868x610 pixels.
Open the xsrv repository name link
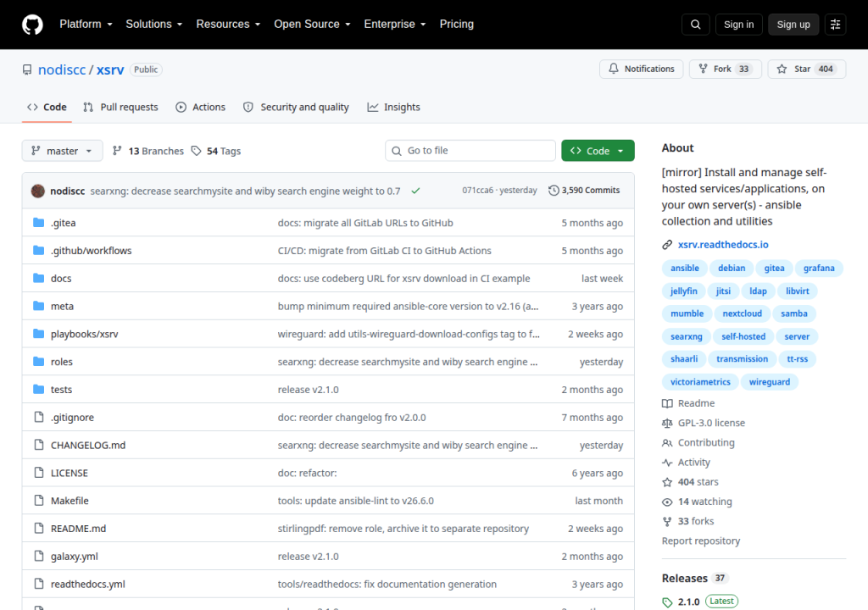[x=110, y=69]
